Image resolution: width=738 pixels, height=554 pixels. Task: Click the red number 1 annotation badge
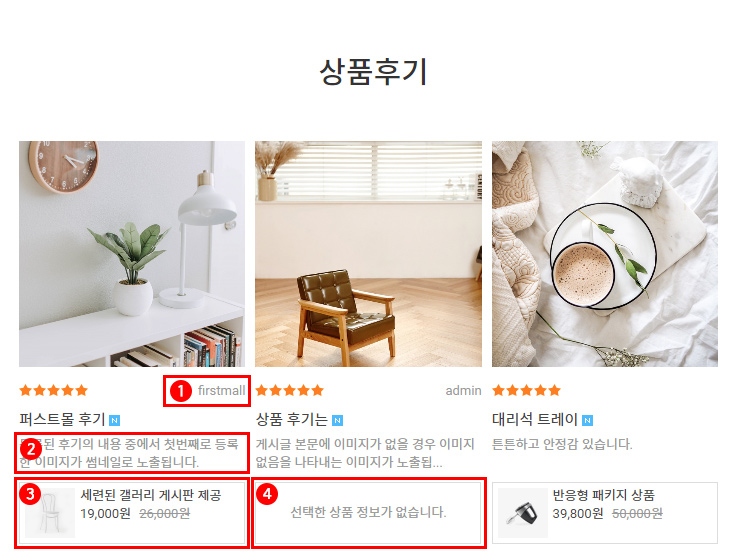click(181, 391)
